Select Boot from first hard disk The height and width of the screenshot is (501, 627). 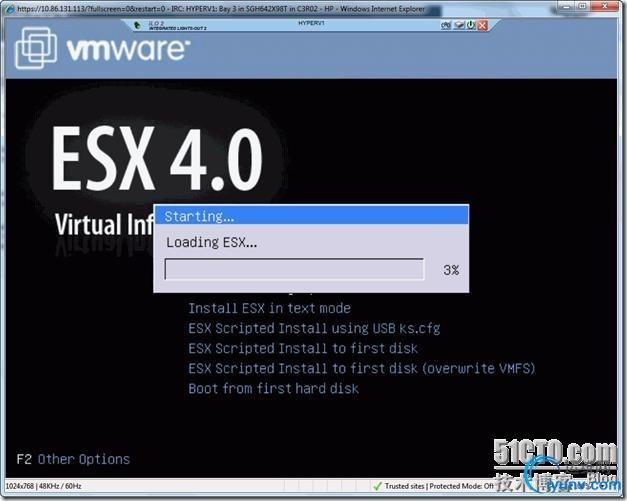(274, 388)
